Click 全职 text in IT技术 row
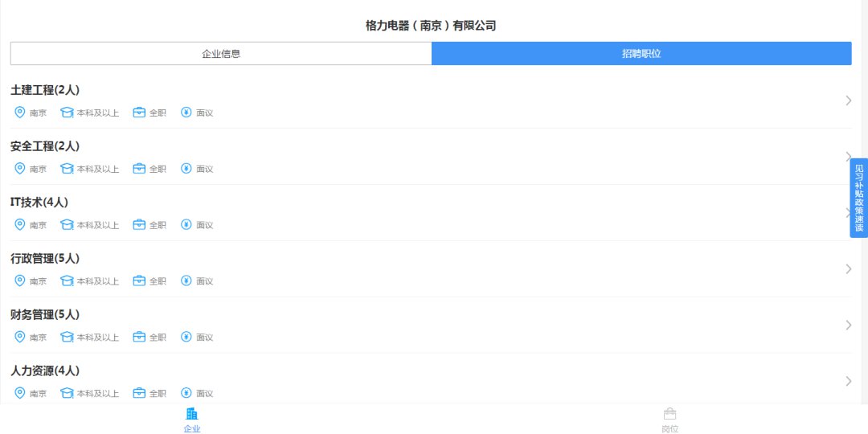The image size is (868, 434). (158, 225)
